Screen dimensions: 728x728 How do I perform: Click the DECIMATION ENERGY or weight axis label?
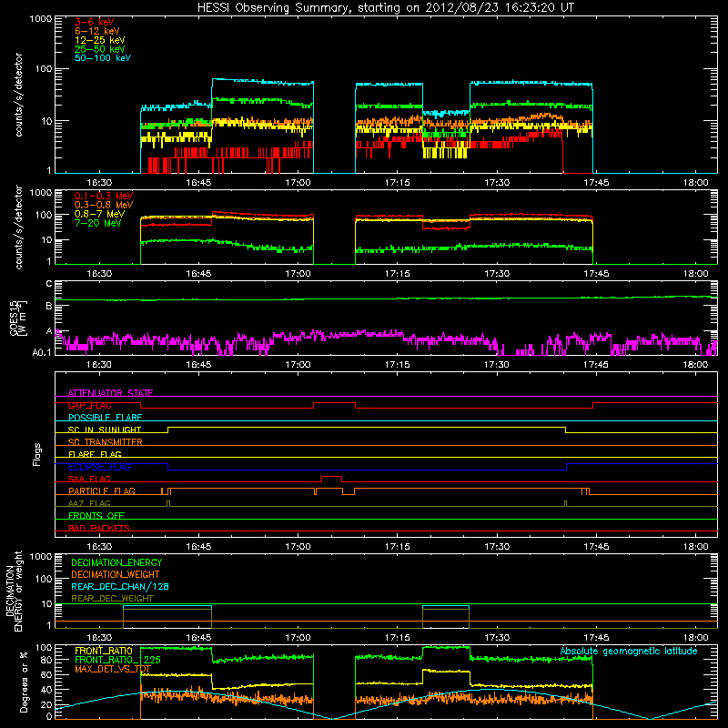point(14,591)
